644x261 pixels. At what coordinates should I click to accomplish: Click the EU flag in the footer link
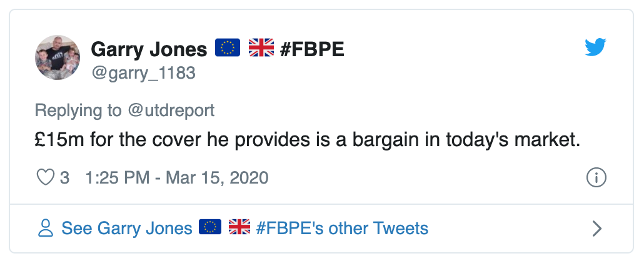click(211, 228)
